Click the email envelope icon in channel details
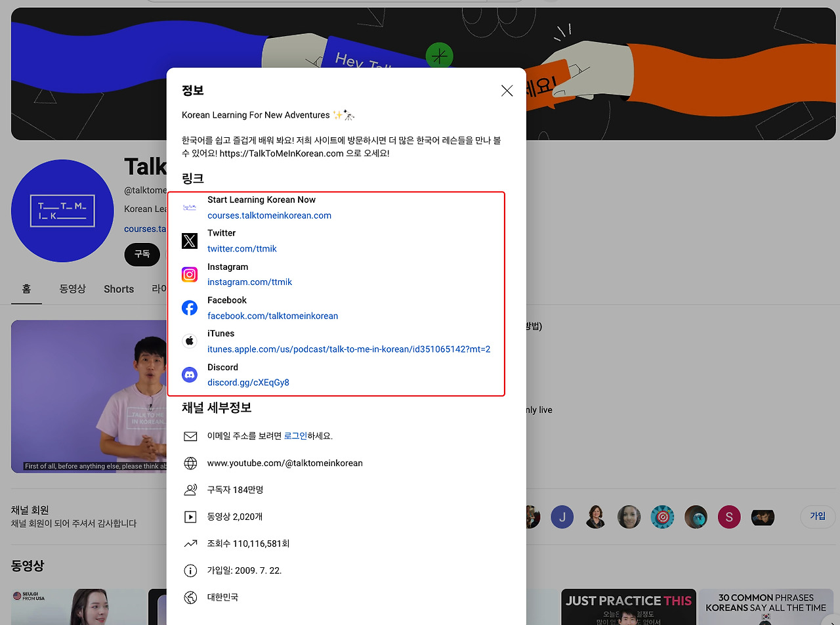840x625 pixels. point(190,435)
